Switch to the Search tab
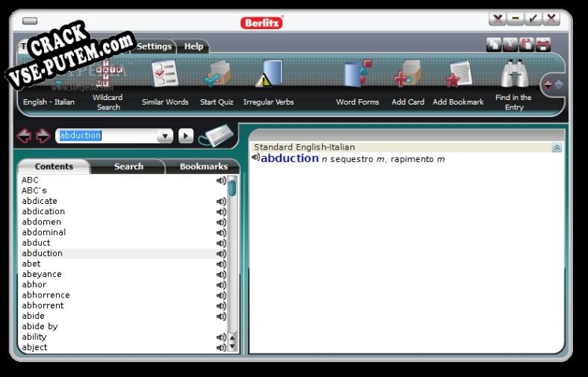Screen dimensions: 588x377 [x=128, y=167]
